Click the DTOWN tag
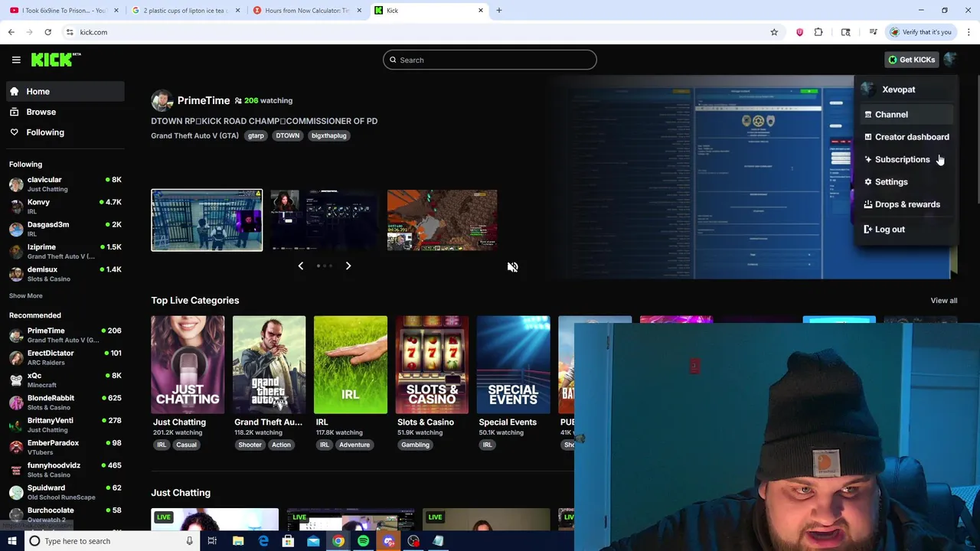980x551 pixels. [x=288, y=135]
